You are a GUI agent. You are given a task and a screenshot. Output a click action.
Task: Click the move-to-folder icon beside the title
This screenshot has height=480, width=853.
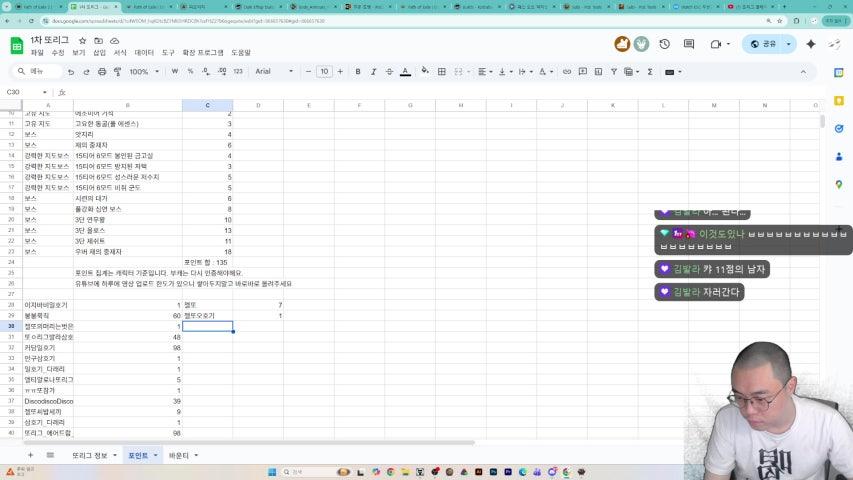click(98, 41)
